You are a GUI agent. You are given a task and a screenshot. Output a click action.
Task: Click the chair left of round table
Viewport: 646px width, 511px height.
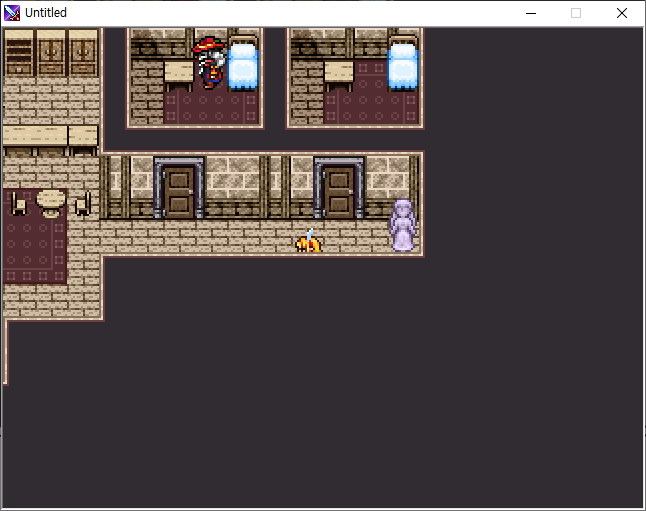(x=18, y=203)
